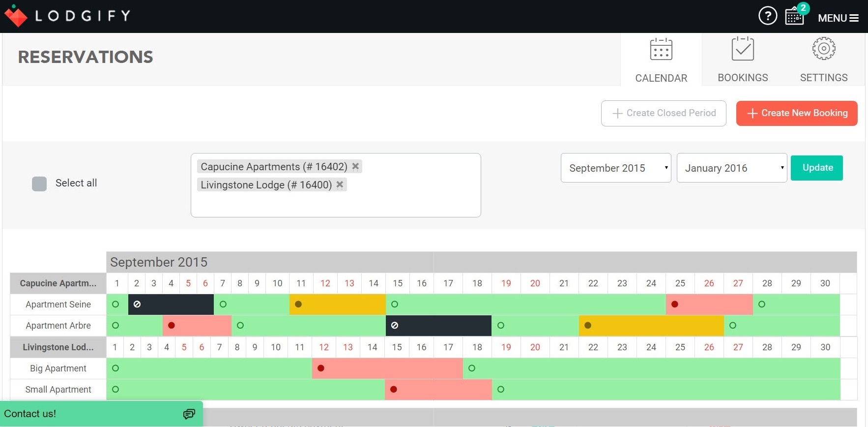This screenshot has height=427, width=868.
Task: Switch to the Bookings tab
Action: pos(743,60)
